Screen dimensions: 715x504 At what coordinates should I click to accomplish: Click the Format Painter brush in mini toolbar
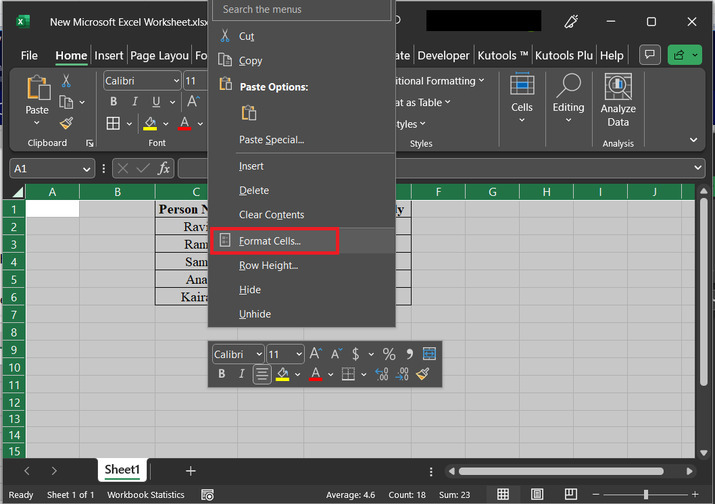(x=423, y=374)
